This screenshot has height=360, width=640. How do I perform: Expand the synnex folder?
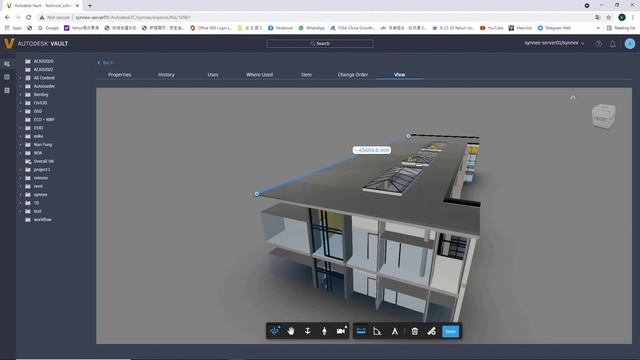pos(20,195)
